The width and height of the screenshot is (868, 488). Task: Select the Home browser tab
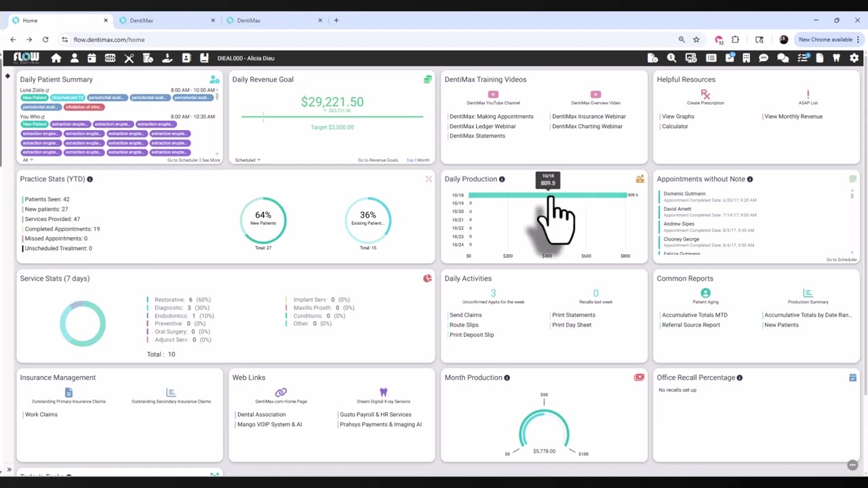(x=59, y=20)
